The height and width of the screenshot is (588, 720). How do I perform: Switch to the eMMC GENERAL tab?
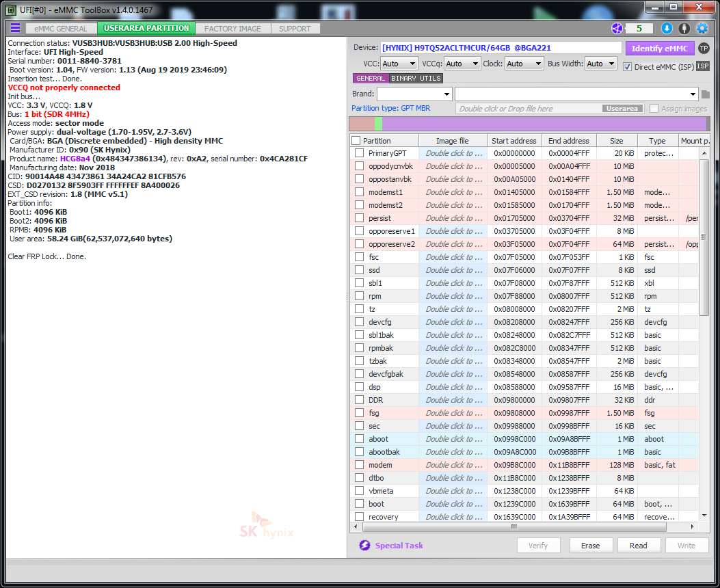(x=61, y=29)
